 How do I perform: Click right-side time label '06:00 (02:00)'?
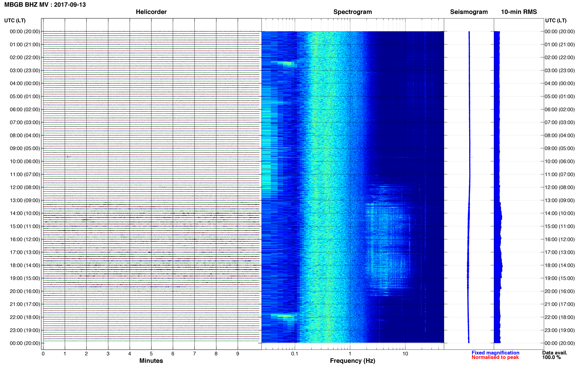tap(560, 110)
